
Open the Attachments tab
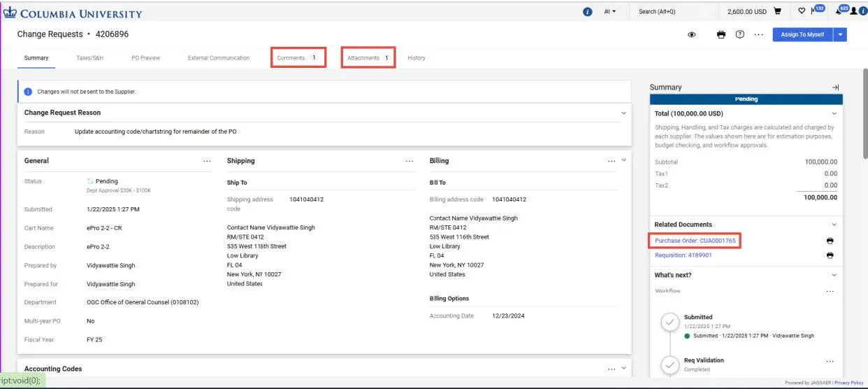(368, 58)
